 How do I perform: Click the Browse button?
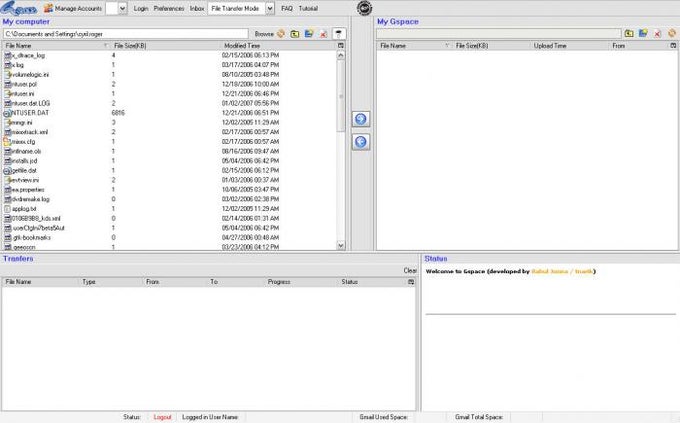coord(264,34)
